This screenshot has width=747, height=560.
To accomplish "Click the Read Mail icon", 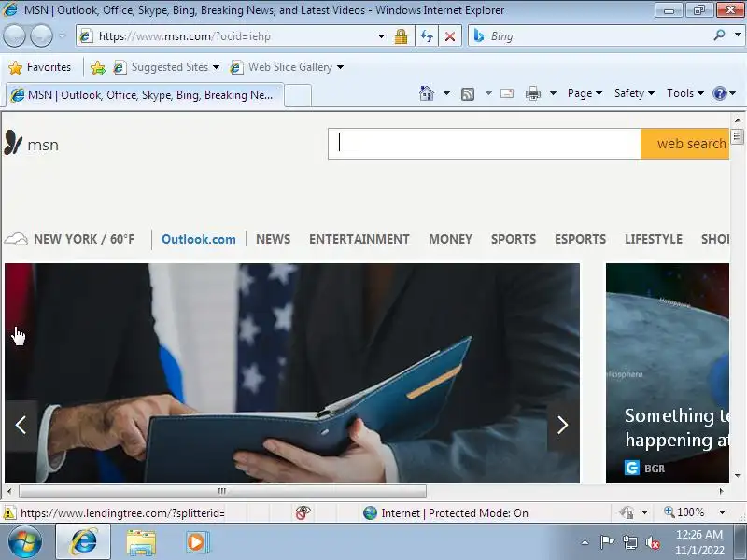I will click(507, 93).
